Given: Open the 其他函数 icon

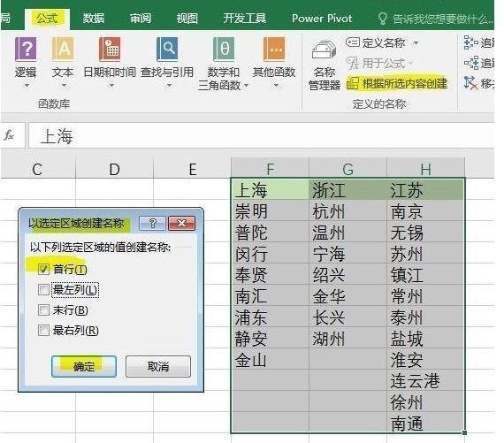Looking at the screenshot, I should pos(274,49).
